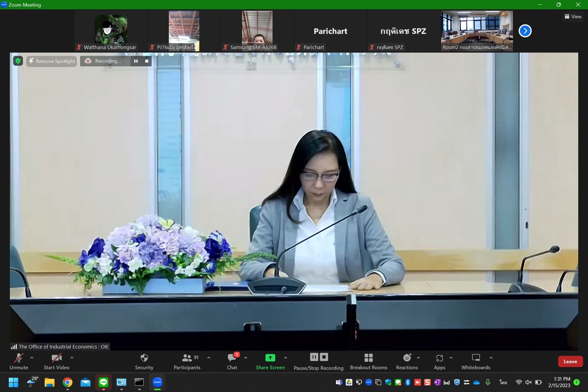The width and height of the screenshot is (588, 392).
Task: Expand video options arrow beside Start Video
Action: [x=72, y=358]
